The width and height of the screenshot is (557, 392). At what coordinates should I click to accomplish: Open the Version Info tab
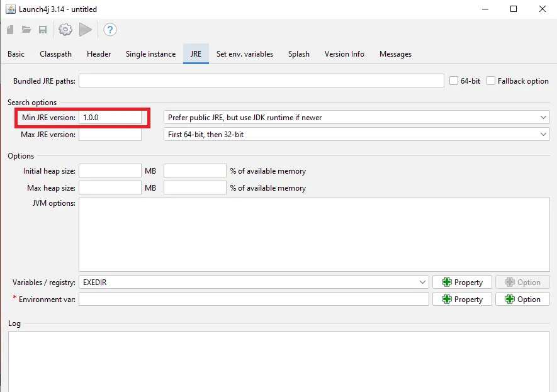pyautogui.click(x=344, y=54)
